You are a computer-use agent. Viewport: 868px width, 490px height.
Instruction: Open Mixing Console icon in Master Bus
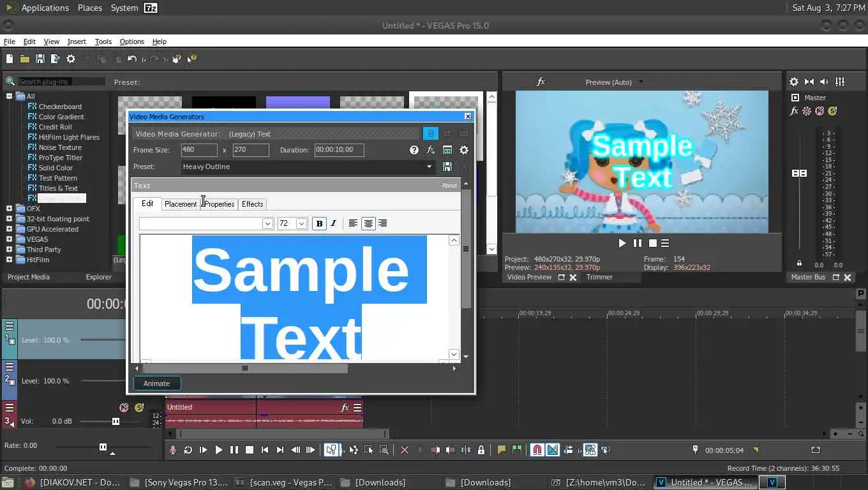840,82
